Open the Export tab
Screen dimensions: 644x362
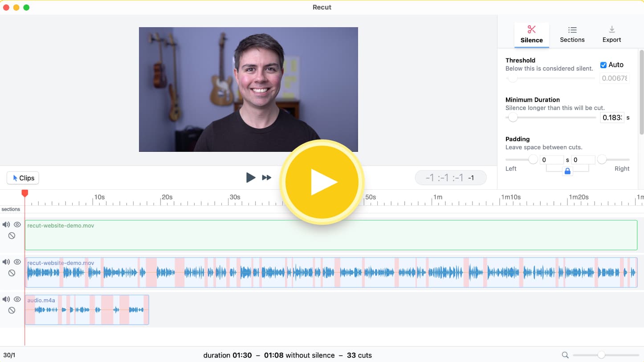pyautogui.click(x=611, y=34)
